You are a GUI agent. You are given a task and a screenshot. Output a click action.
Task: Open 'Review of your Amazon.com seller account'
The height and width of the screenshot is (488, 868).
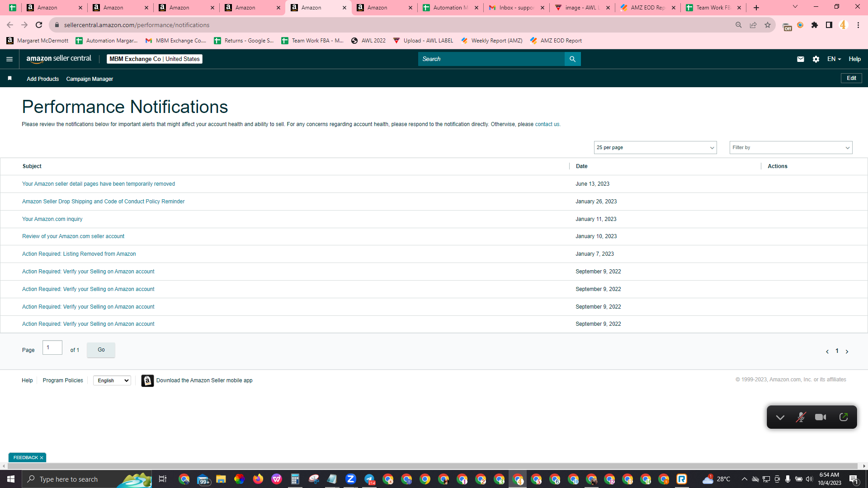pyautogui.click(x=73, y=236)
